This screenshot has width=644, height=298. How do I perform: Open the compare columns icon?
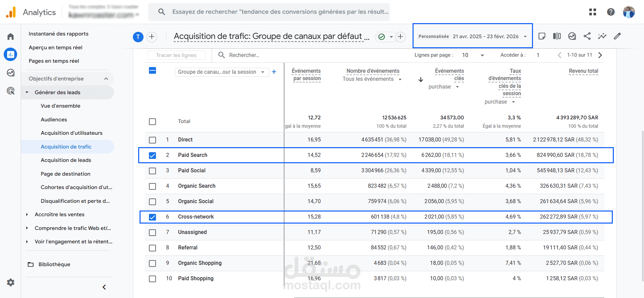(x=557, y=36)
